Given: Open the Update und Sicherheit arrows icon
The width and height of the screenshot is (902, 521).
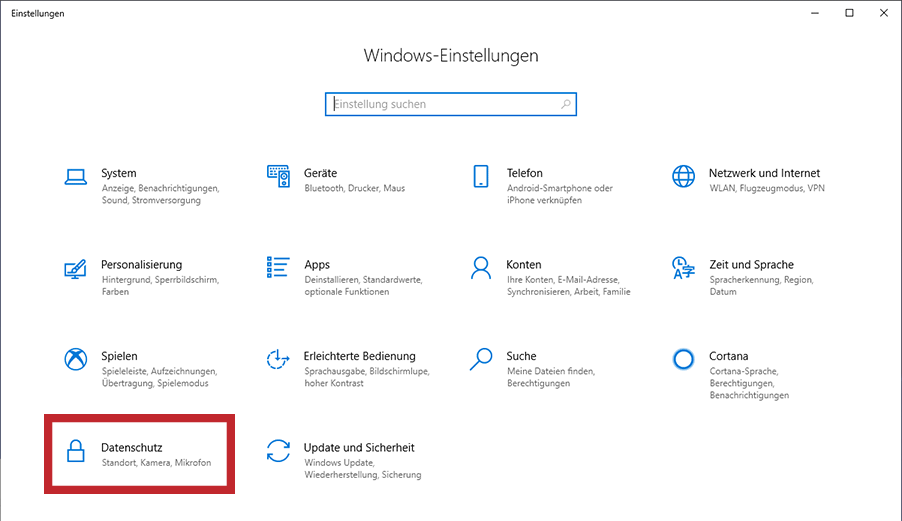Looking at the screenshot, I should [x=278, y=451].
